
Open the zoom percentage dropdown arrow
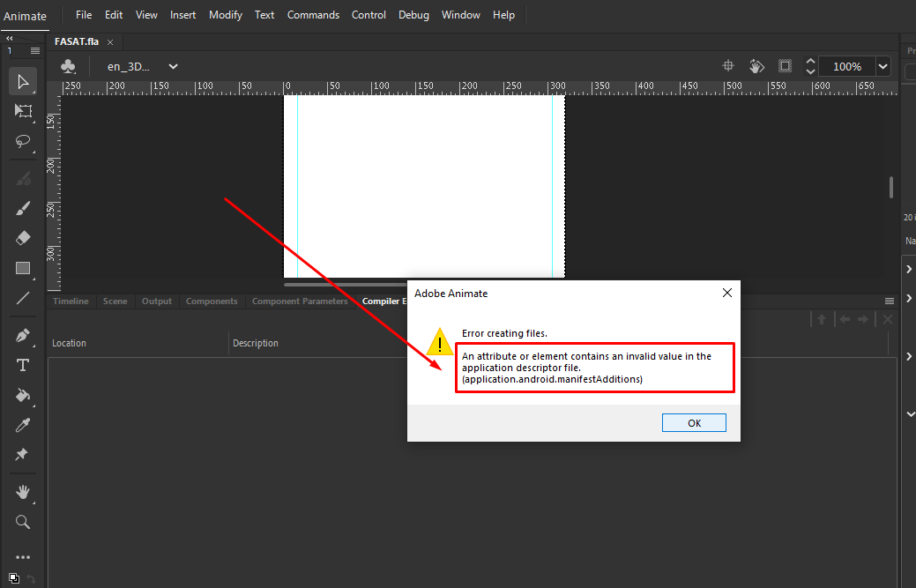coord(882,67)
